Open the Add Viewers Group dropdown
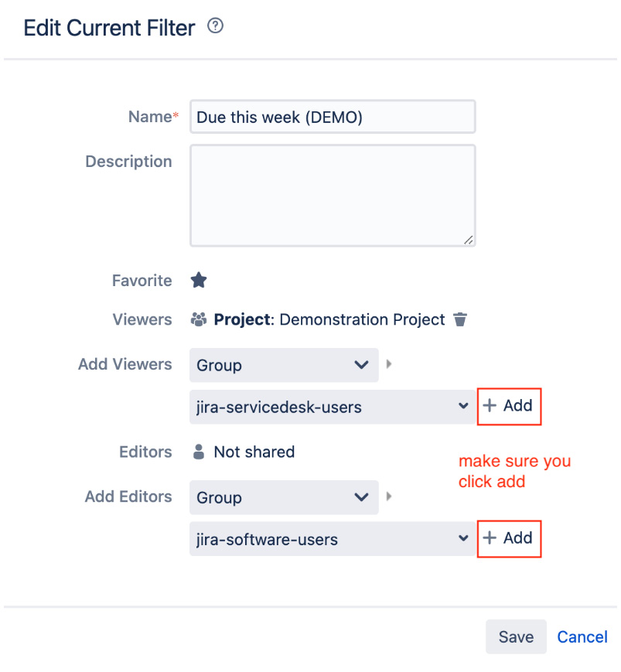The width and height of the screenshot is (621, 672). tap(283, 365)
